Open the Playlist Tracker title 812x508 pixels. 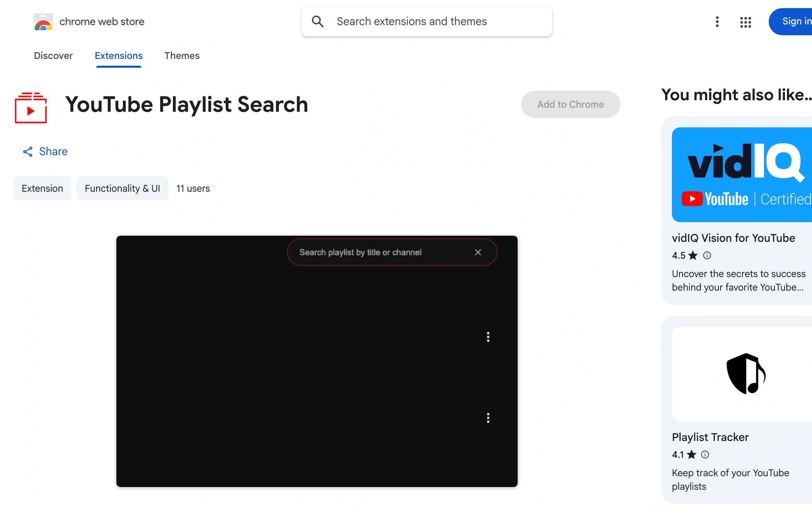coord(710,437)
